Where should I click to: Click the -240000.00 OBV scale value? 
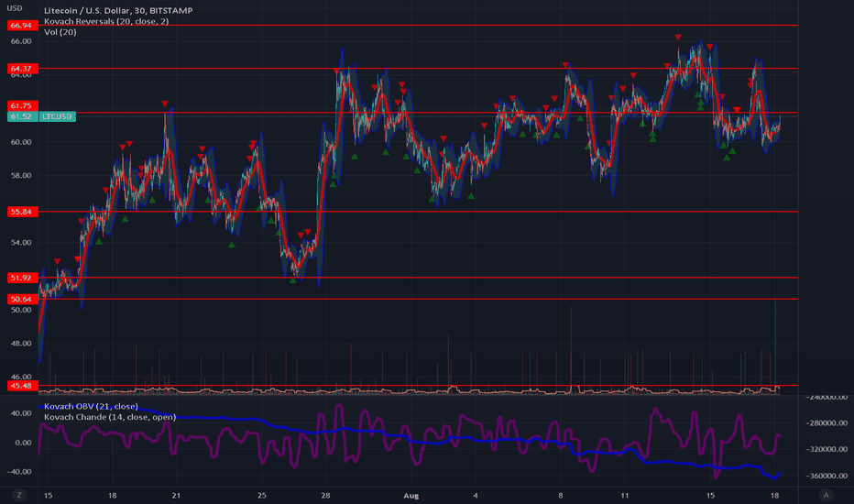coord(827,397)
